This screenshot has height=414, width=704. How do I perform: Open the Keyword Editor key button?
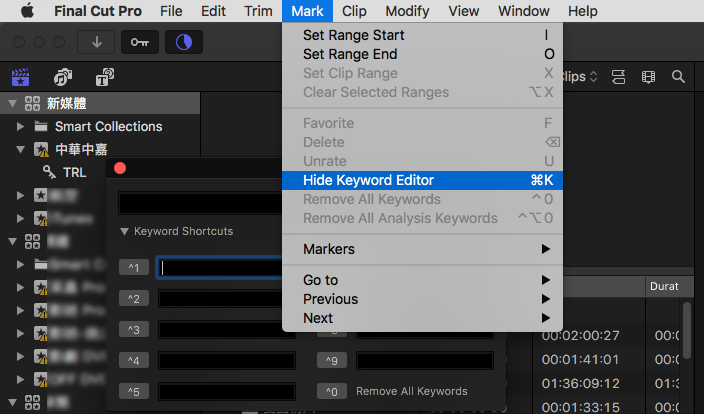pyautogui.click(x=140, y=42)
